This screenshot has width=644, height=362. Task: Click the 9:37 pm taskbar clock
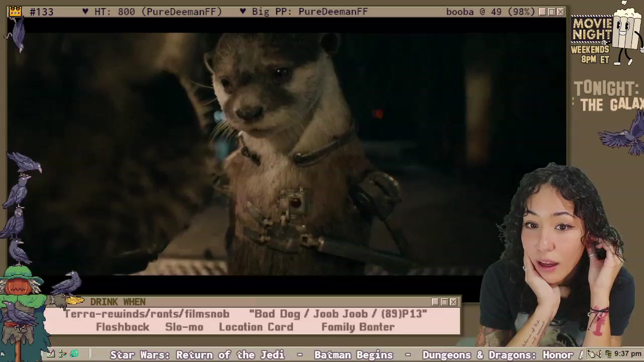(628, 354)
